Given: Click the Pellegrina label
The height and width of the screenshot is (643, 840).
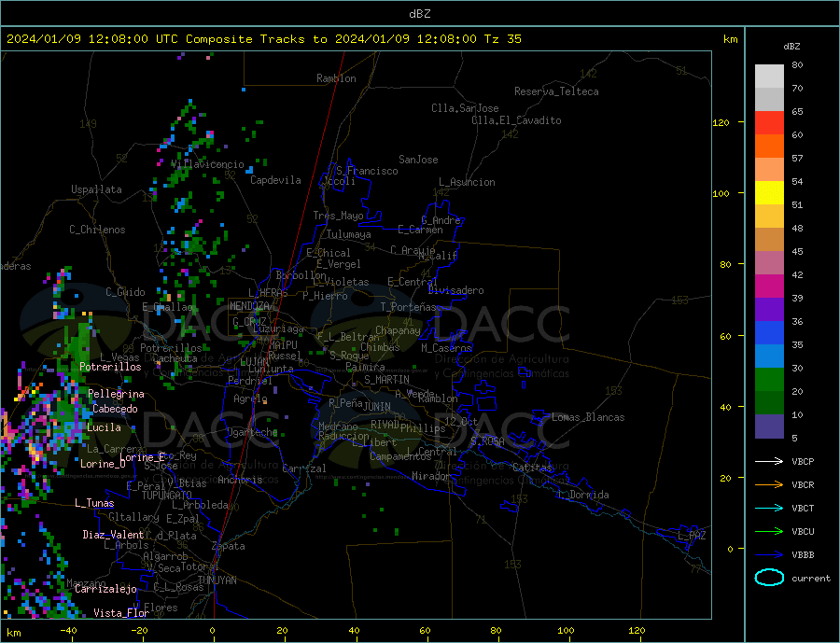Looking at the screenshot, I should tap(117, 395).
